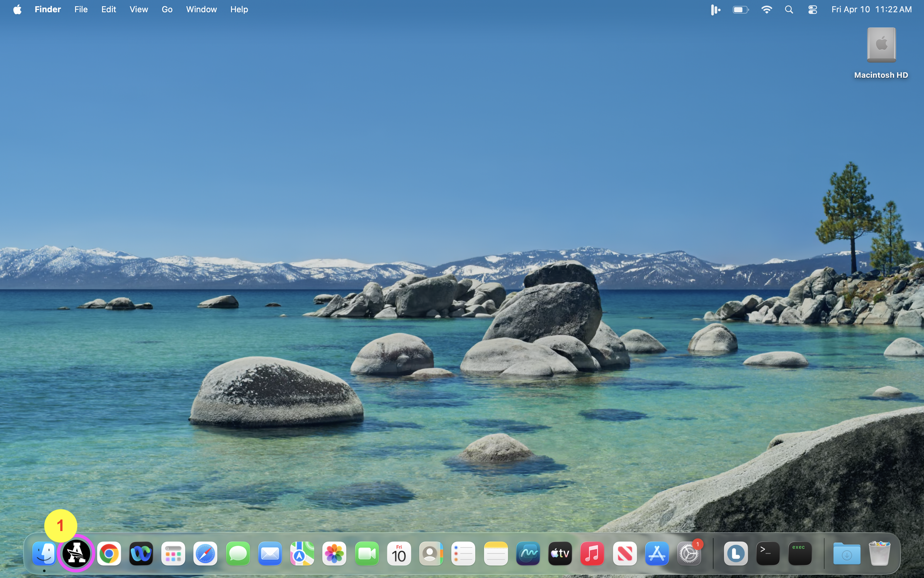Click the date and time in the menu bar

(871, 10)
